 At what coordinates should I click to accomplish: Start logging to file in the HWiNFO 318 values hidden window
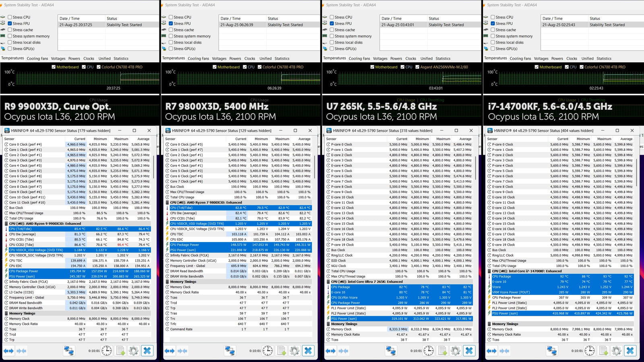[x=443, y=351]
